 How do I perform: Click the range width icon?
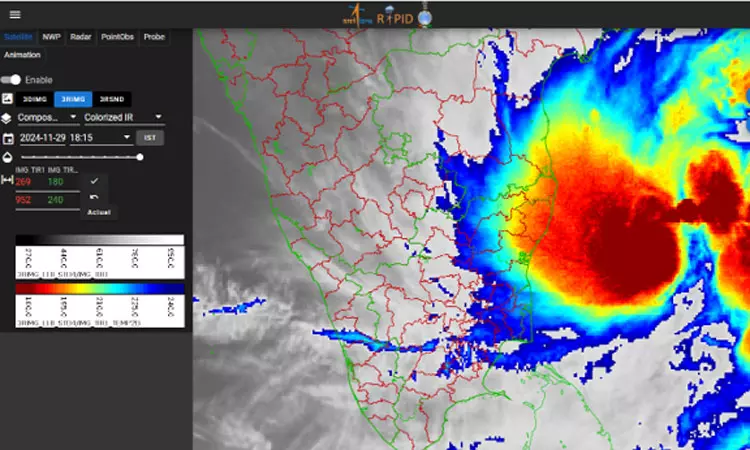pyautogui.click(x=8, y=180)
